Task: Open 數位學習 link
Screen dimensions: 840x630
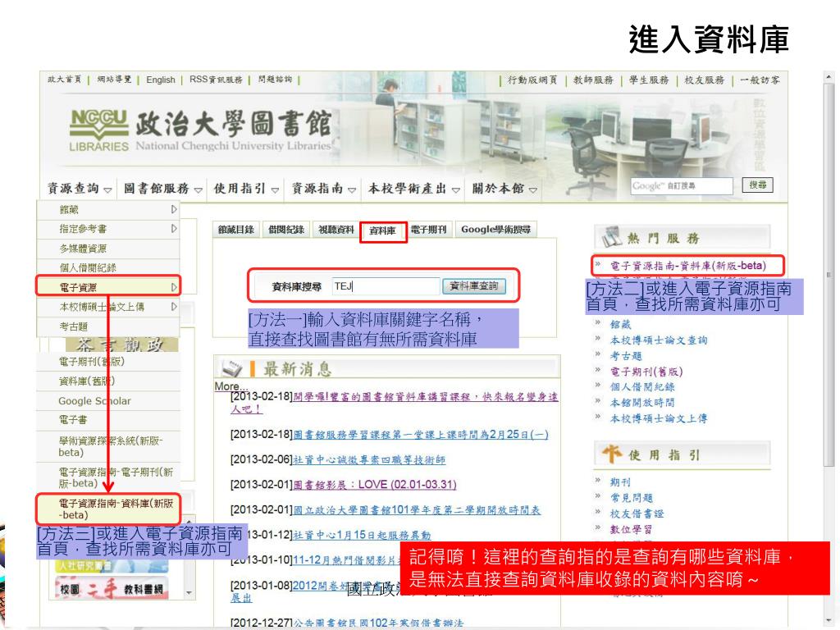Action: pos(631,529)
